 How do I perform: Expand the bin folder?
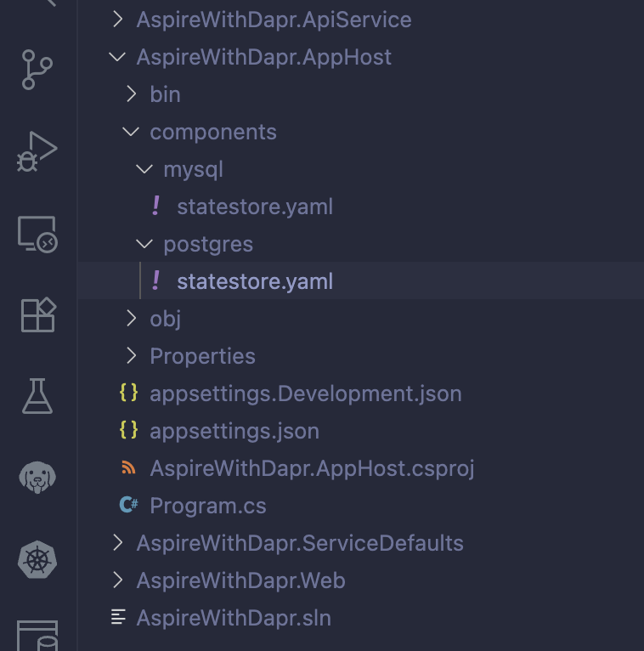pyautogui.click(x=165, y=94)
